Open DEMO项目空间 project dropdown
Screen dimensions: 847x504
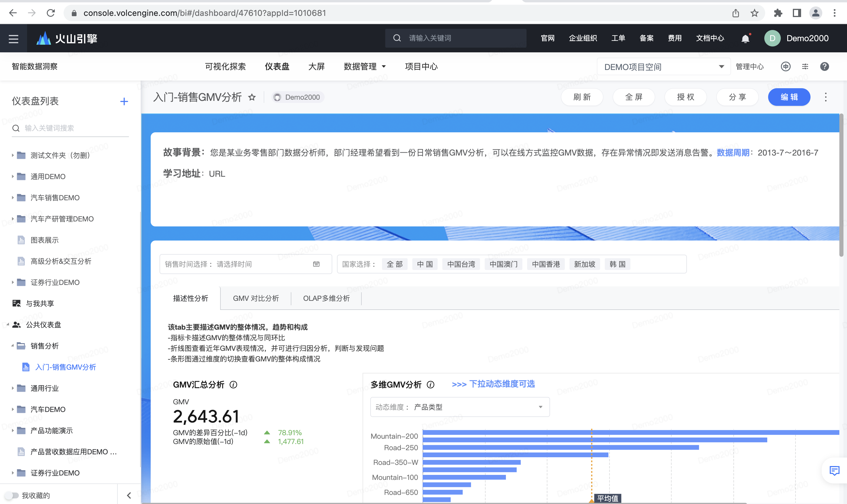pos(663,66)
